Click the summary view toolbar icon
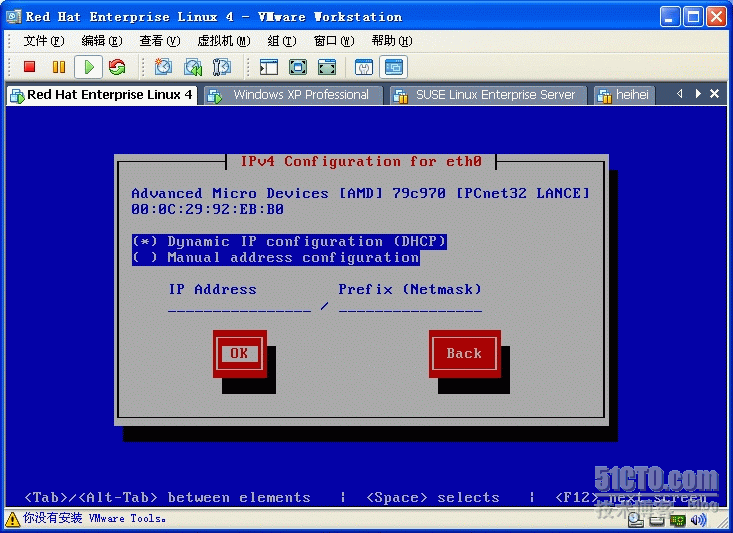 click(x=364, y=67)
